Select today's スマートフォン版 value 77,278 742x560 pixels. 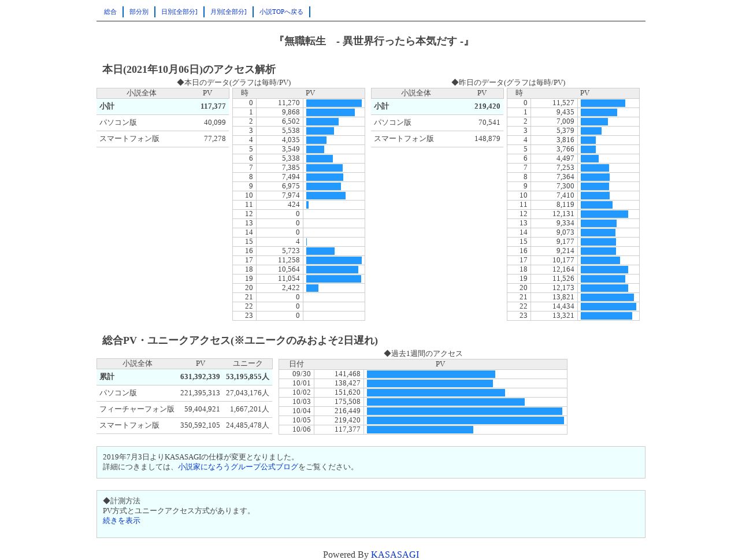(215, 139)
